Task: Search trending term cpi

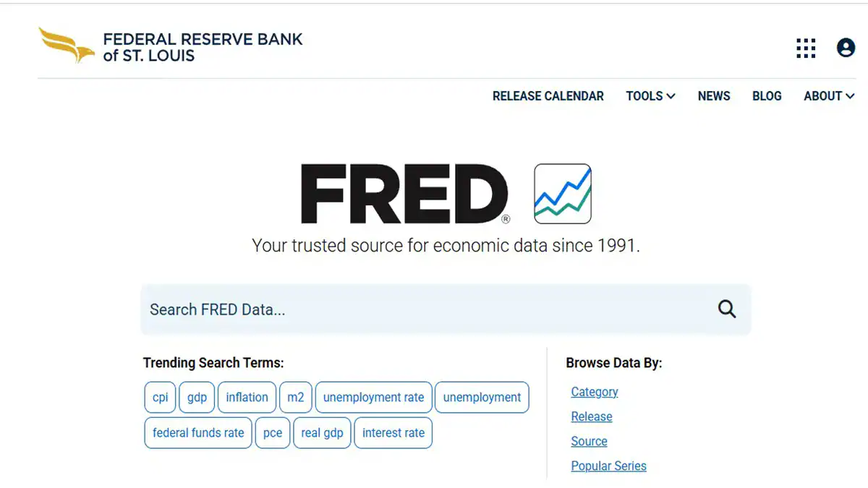Action: (x=160, y=397)
